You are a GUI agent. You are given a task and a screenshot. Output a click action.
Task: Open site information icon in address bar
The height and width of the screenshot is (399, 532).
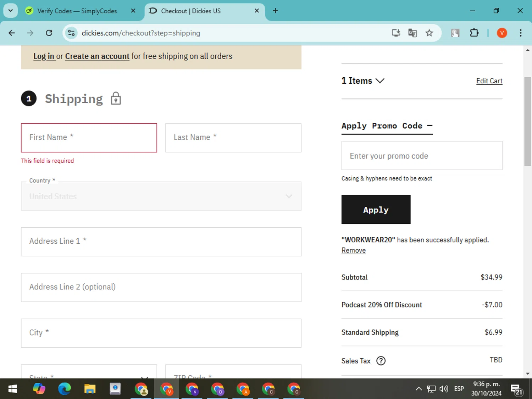[x=71, y=33]
